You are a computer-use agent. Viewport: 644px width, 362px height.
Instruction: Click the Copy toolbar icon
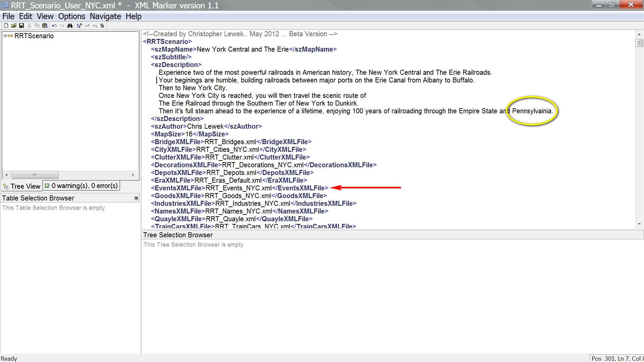[37, 25]
